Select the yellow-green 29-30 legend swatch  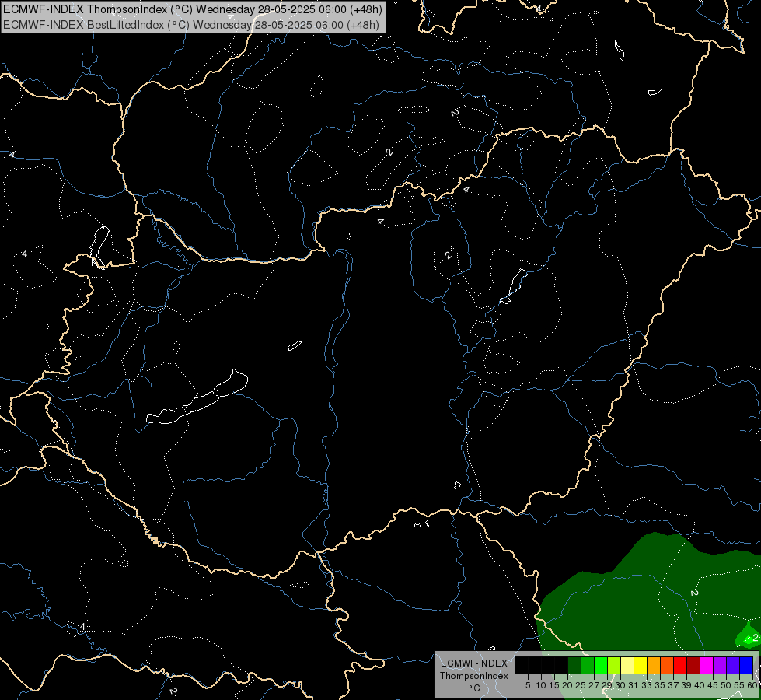[x=614, y=665]
